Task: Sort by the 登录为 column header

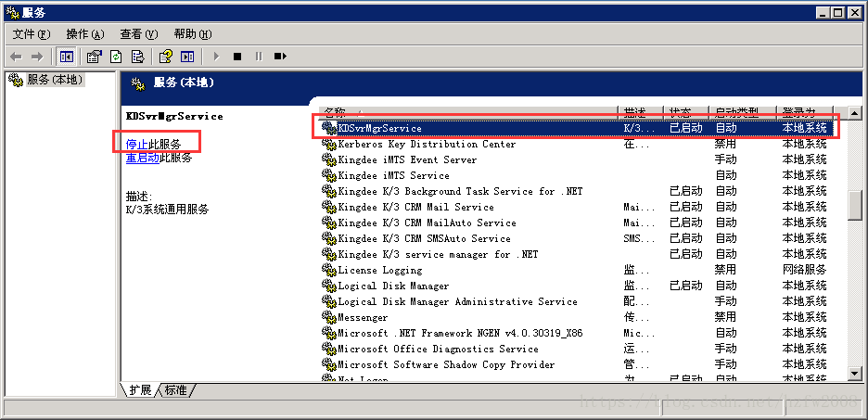Action: [804, 112]
